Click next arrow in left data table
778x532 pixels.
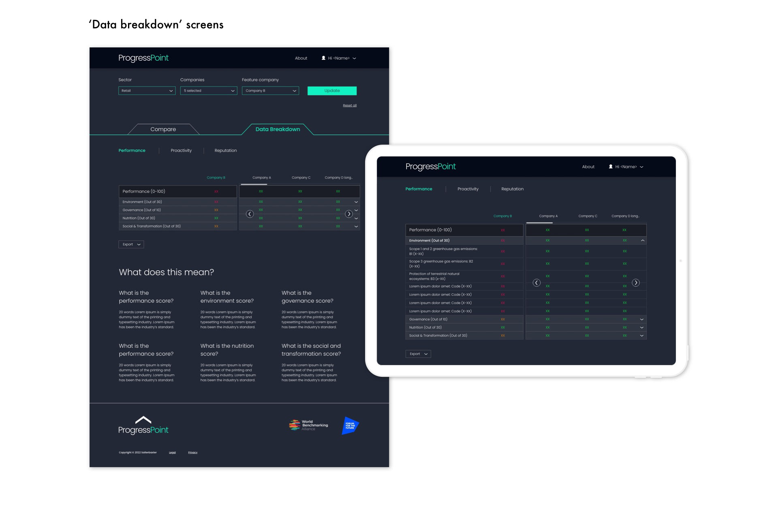coord(349,214)
